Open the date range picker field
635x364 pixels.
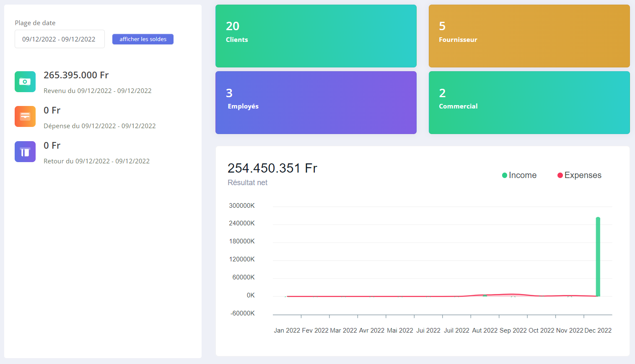(60, 39)
